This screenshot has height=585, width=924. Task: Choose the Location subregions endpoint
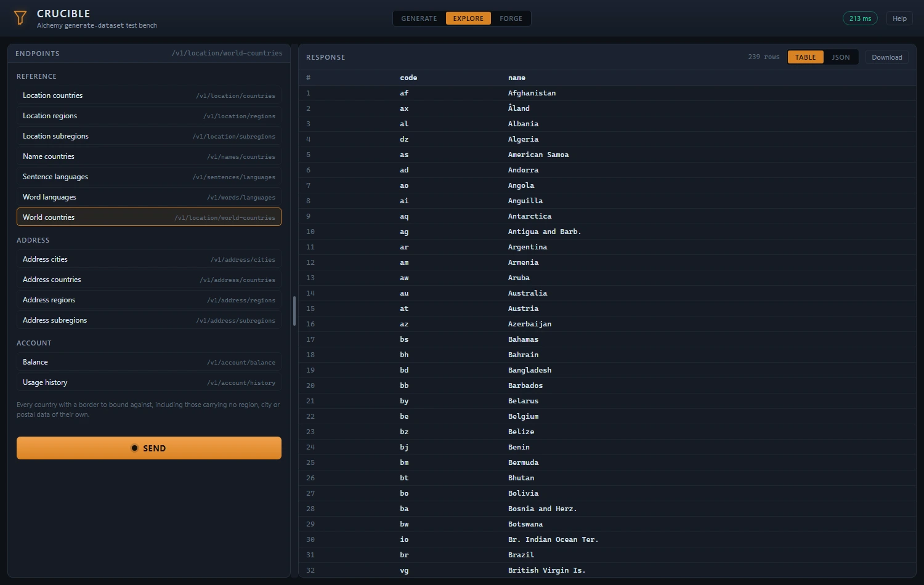pos(149,136)
